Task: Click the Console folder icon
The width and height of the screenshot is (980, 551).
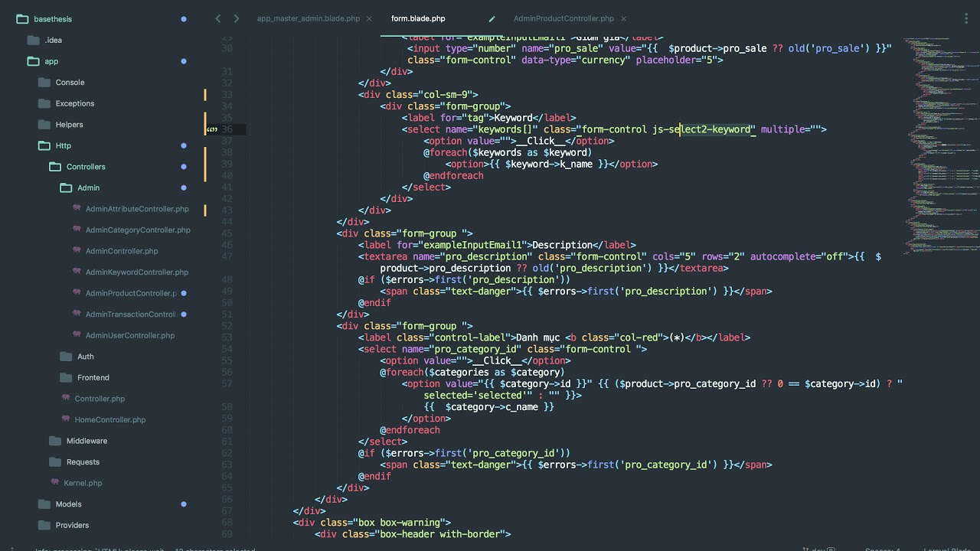Action: [44, 82]
